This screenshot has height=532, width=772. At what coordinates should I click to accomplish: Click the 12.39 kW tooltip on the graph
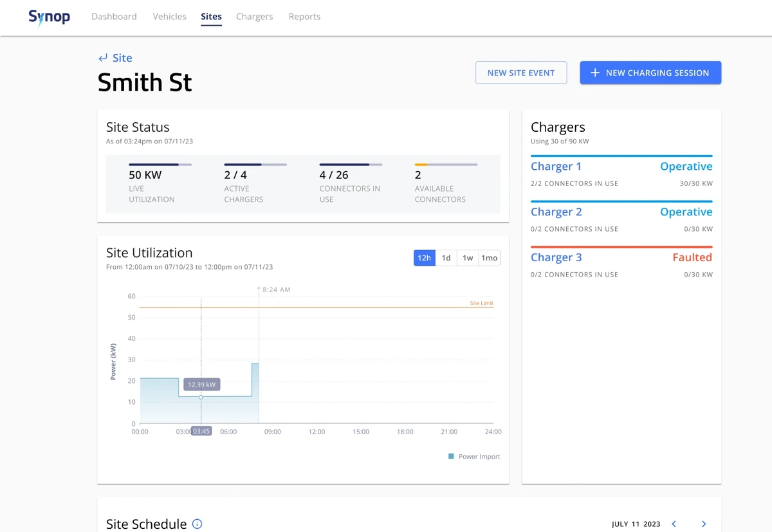click(x=201, y=384)
